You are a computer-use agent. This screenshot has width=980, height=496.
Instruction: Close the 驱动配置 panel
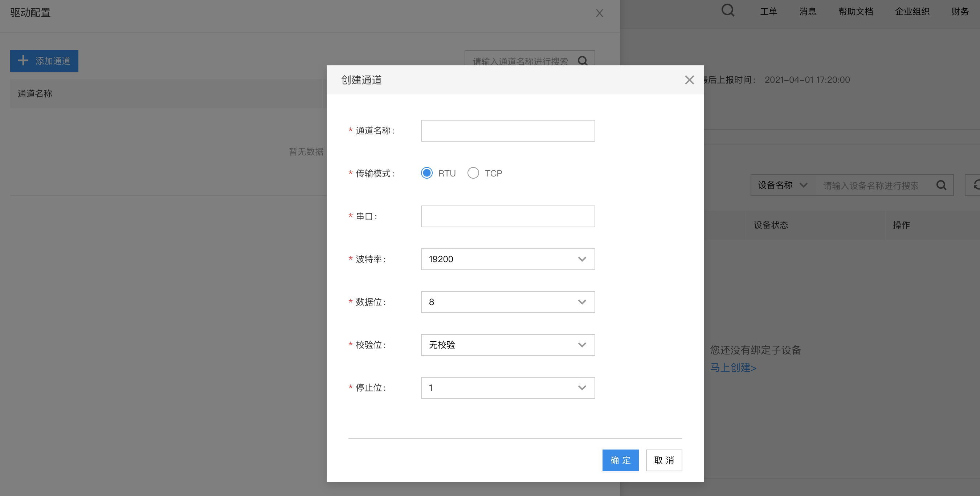600,13
